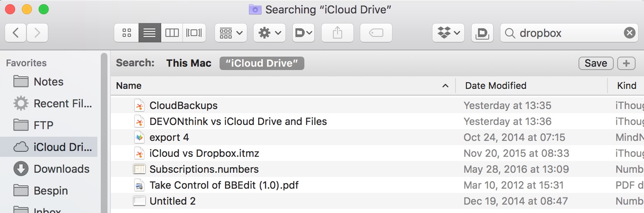Open Recent Files in the sidebar
644x213 pixels.
(49, 104)
